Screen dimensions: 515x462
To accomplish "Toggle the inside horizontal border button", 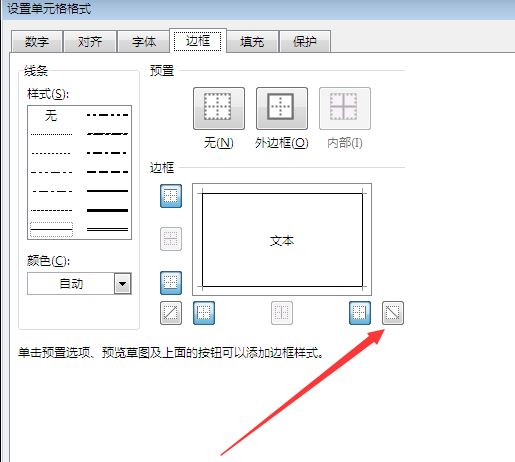I will 171,239.
